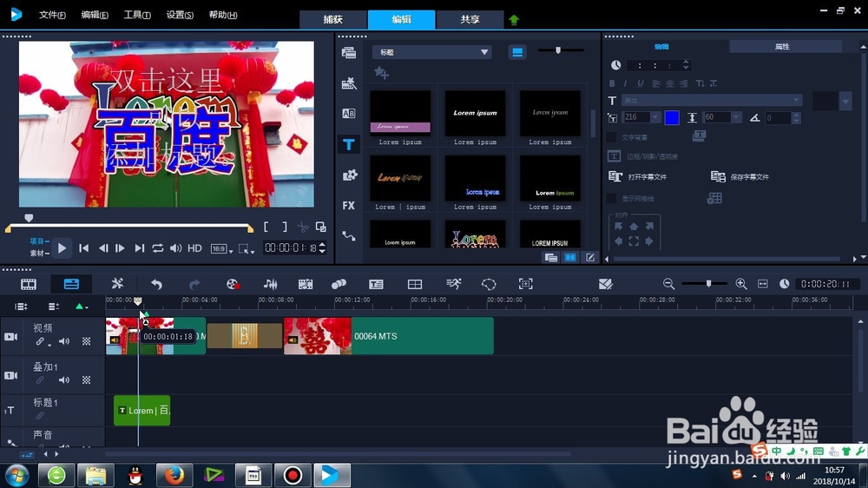Open the 工具(T) menu
This screenshot has height=488, width=868.
[x=137, y=15]
